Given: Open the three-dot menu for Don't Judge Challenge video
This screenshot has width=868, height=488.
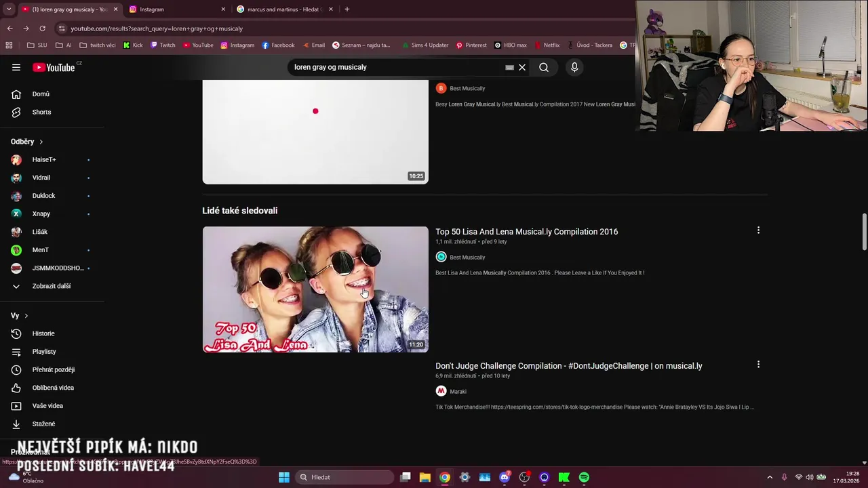Looking at the screenshot, I should (758, 365).
